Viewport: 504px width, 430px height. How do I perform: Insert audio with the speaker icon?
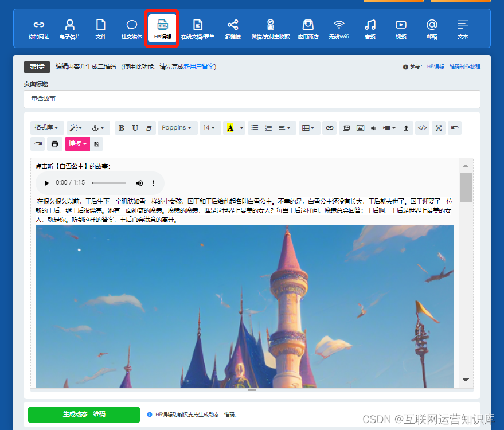[373, 128]
